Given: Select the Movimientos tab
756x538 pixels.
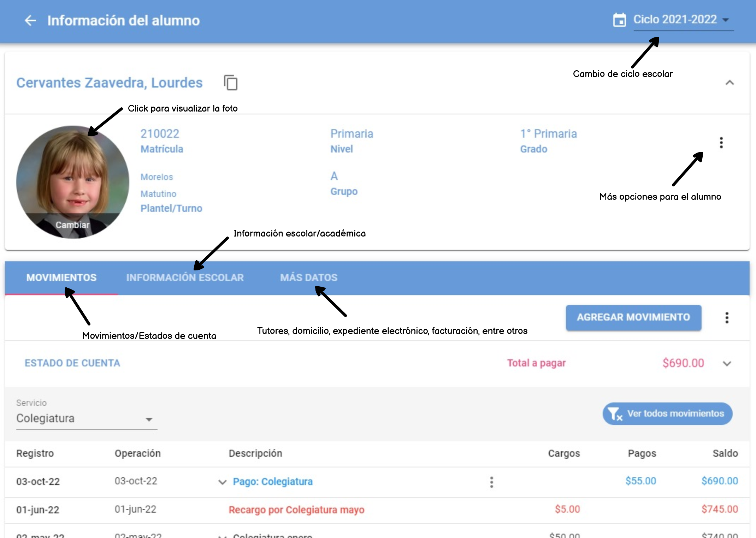Looking at the screenshot, I should [x=61, y=278].
